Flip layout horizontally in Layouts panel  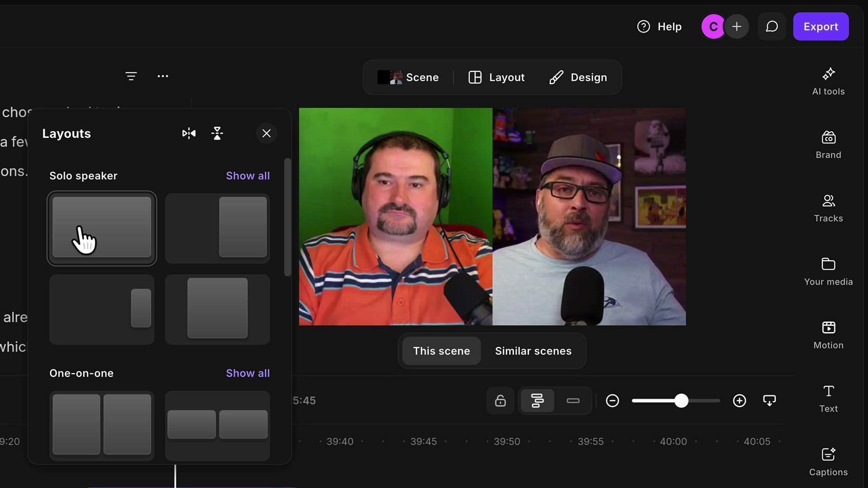(189, 133)
